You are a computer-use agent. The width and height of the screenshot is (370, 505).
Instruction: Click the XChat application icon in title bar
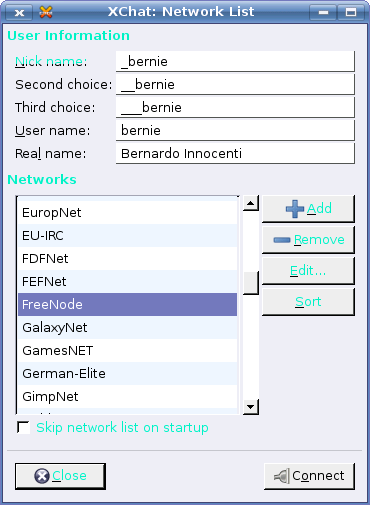(x=46, y=12)
